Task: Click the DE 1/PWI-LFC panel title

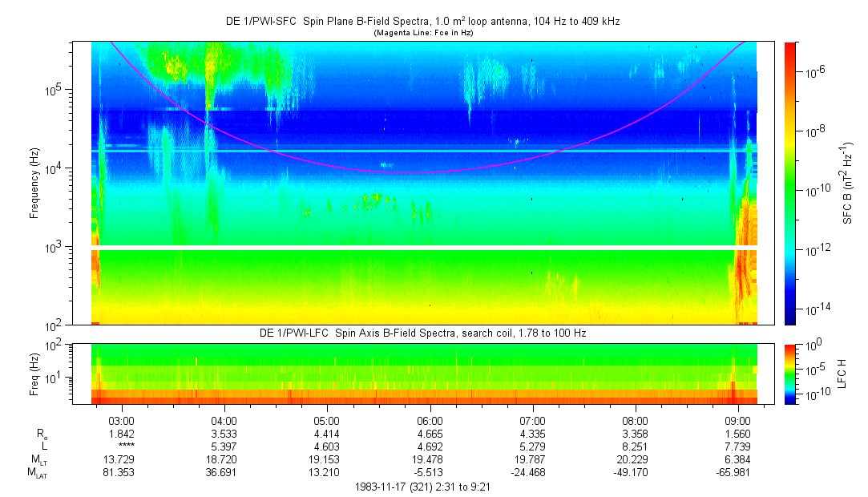Action: (423, 333)
